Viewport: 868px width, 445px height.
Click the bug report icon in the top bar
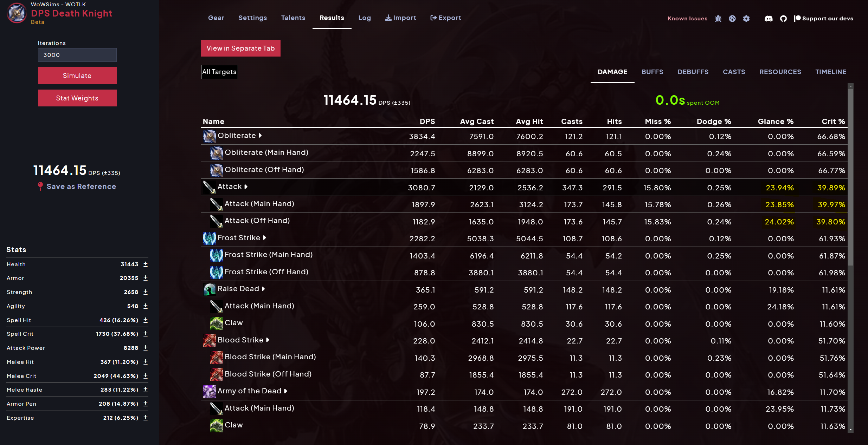(x=718, y=18)
